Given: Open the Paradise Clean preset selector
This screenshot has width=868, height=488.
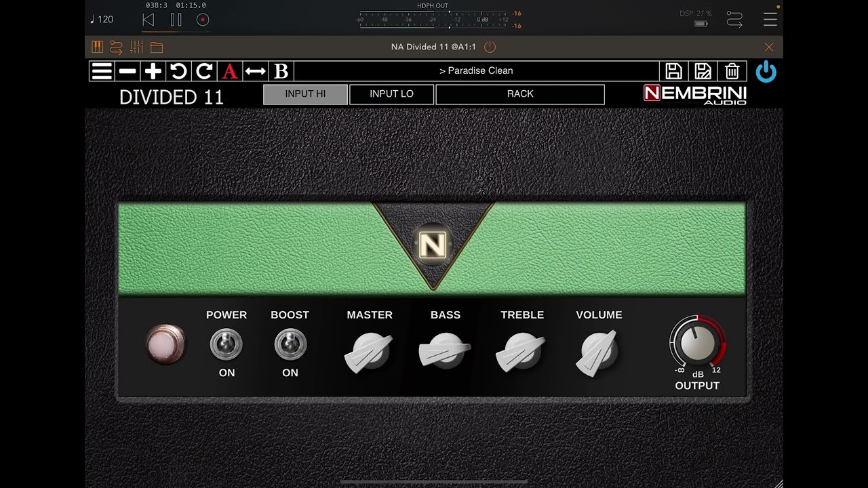Looking at the screenshot, I should click(476, 71).
